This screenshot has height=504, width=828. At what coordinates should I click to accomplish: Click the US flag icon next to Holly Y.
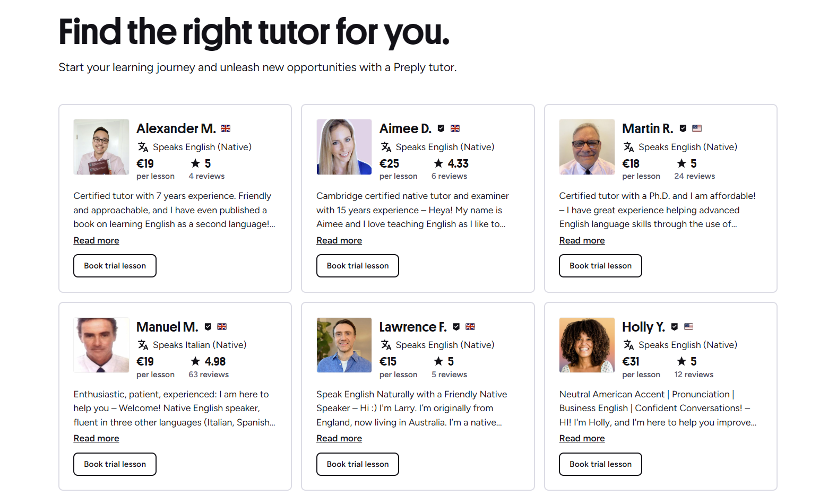(x=688, y=326)
